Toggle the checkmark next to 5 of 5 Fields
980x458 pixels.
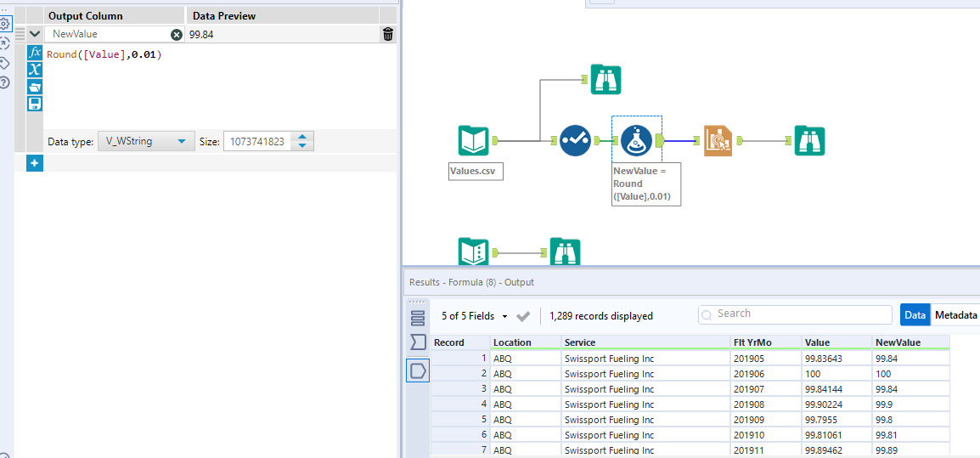tap(523, 316)
